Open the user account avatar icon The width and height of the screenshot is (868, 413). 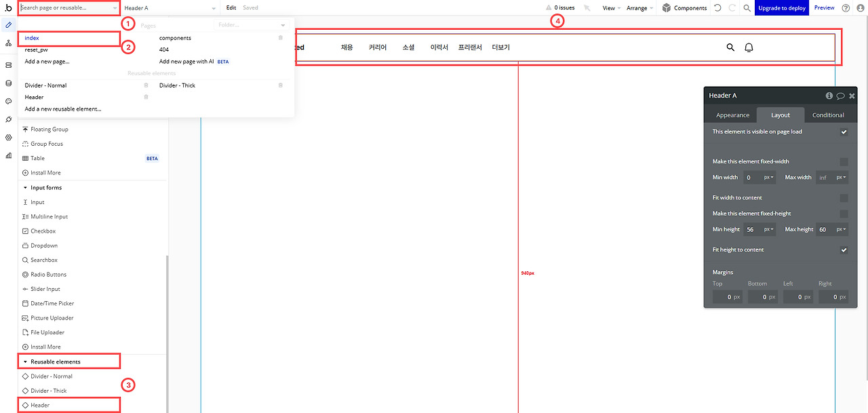[x=861, y=8]
